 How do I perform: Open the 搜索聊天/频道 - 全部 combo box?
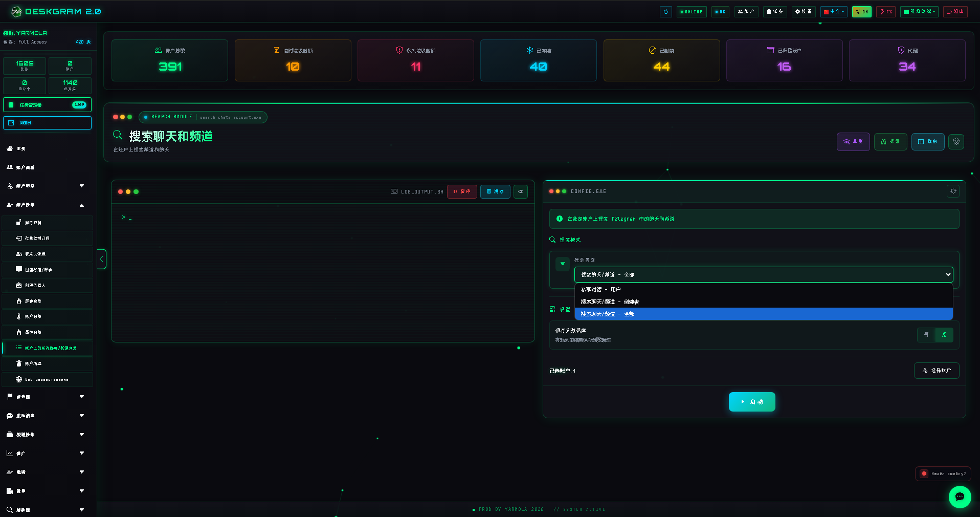coord(764,275)
